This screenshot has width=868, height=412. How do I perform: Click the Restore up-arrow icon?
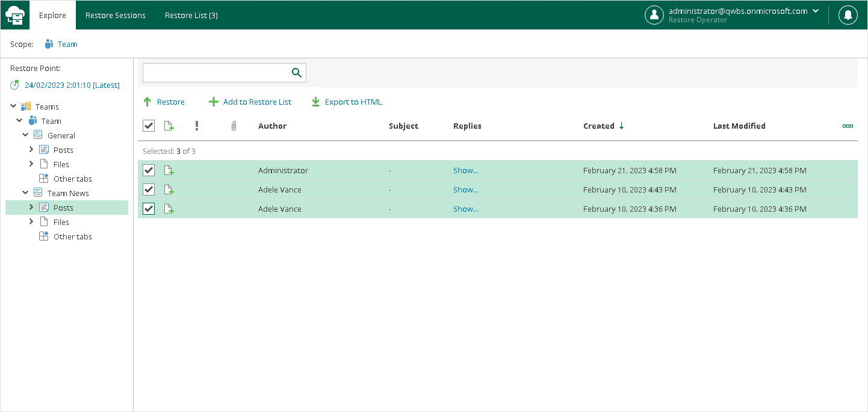[x=147, y=102]
